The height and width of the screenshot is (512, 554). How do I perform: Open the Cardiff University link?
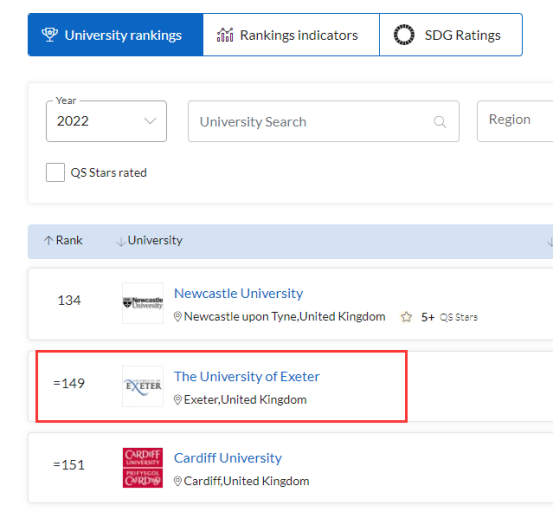(228, 458)
